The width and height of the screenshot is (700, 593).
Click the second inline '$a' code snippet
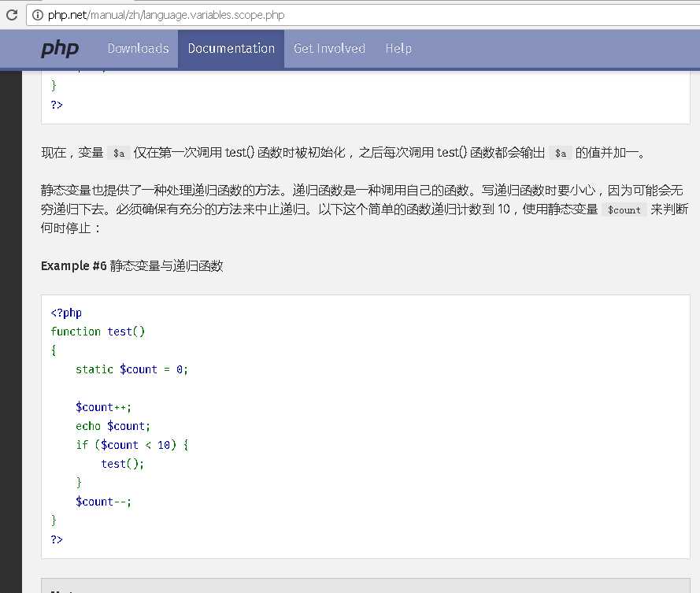(x=561, y=153)
